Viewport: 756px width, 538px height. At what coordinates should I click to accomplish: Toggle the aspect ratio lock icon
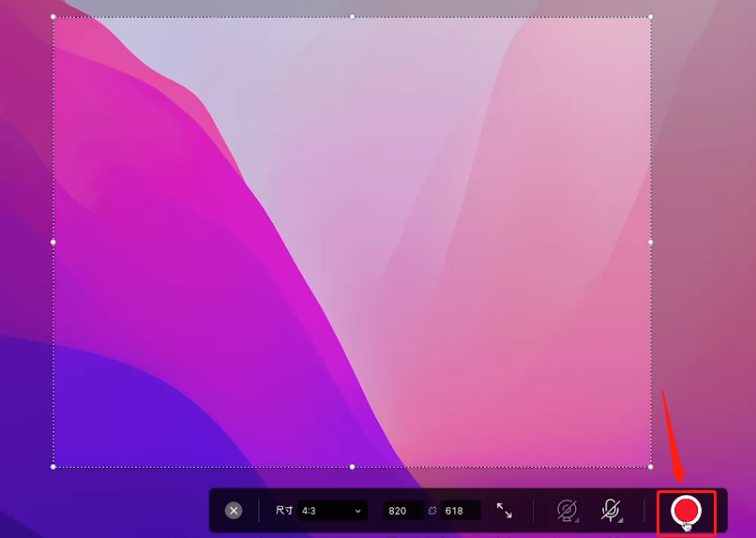[432, 511]
